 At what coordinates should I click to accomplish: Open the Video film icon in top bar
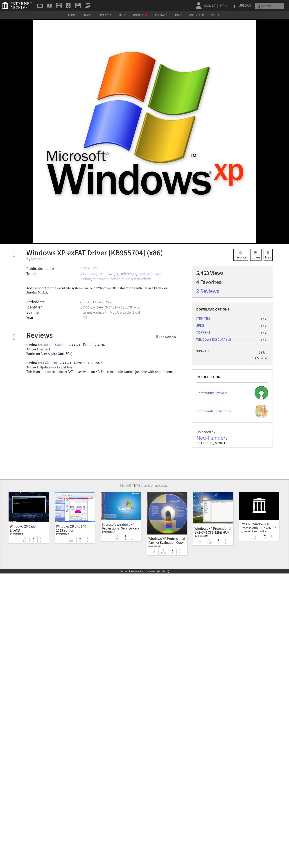59,5
